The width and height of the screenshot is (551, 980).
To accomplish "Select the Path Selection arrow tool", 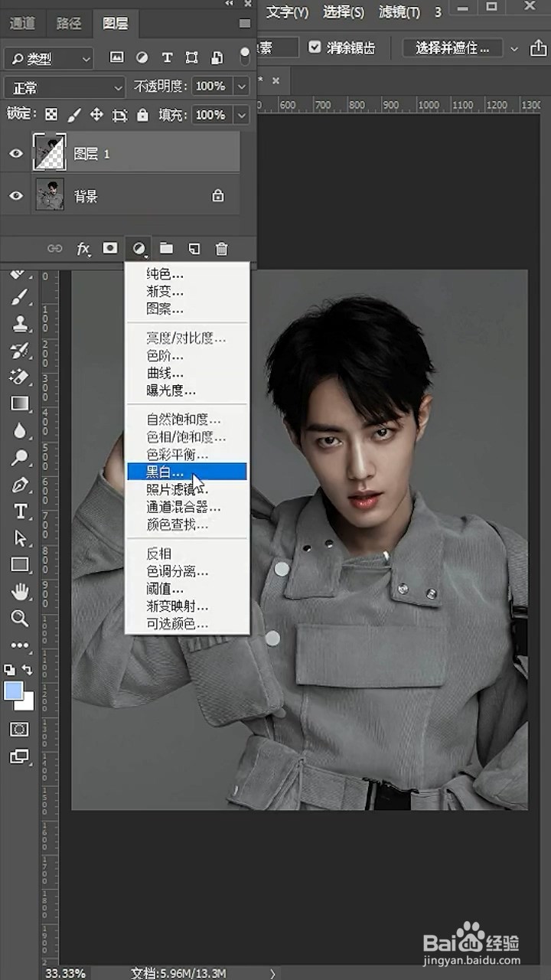I will coord(20,538).
